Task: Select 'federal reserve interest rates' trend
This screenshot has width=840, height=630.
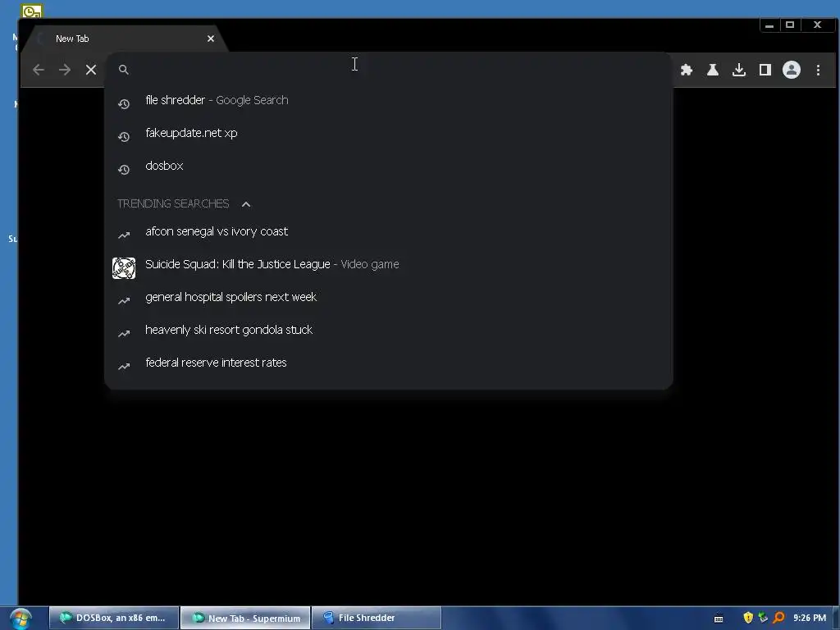Action: click(x=388, y=363)
